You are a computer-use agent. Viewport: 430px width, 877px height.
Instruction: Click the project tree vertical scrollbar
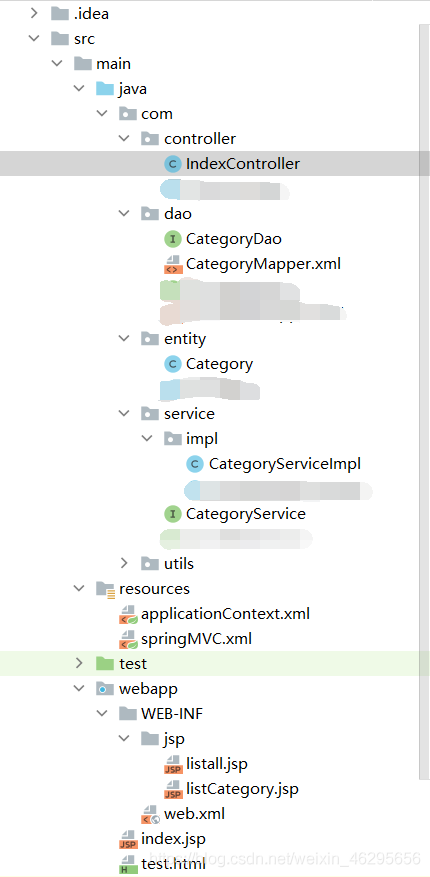(x=424, y=402)
